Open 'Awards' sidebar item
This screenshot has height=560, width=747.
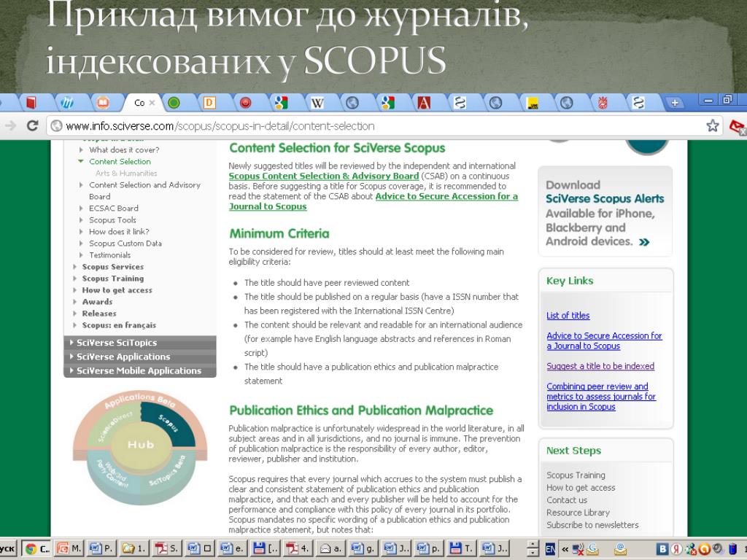tap(97, 302)
